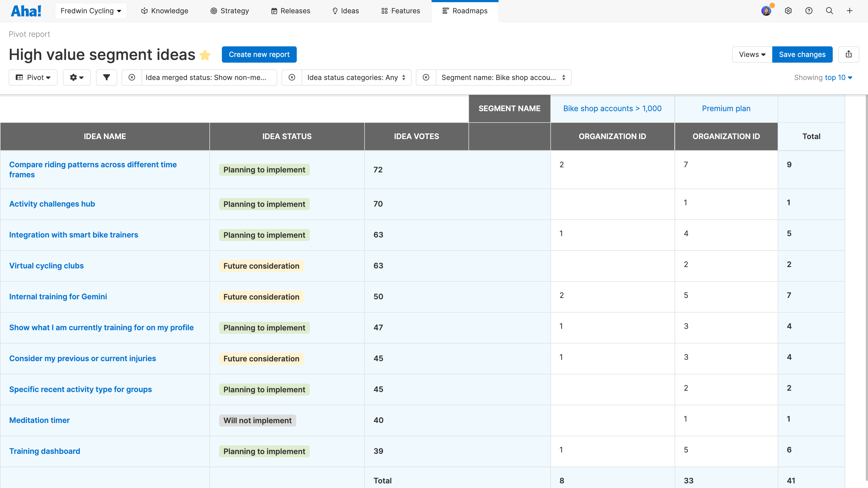Click the customization gear icon in report toolbar
This screenshot has height=488, width=868.
click(x=76, y=78)
